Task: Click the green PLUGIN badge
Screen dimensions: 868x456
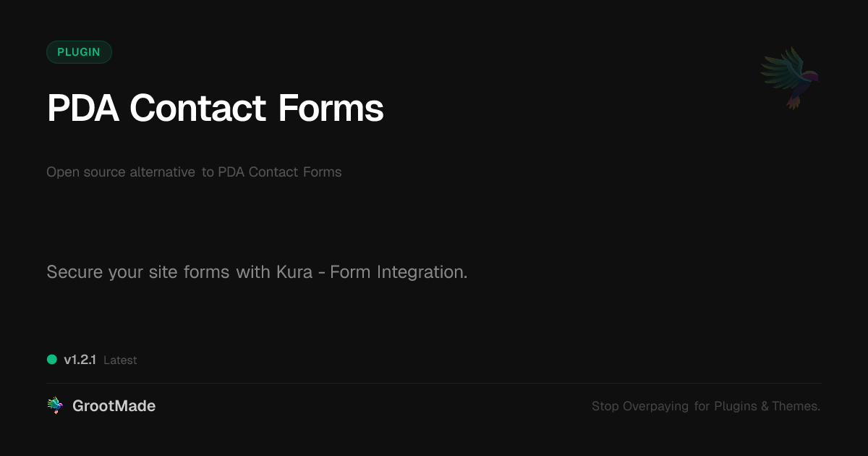Action: 79,52
